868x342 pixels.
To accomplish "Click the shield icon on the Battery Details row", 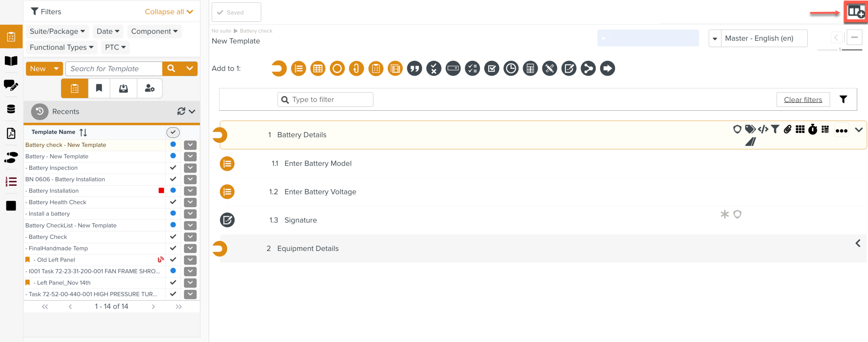I will tap(737, 130).
